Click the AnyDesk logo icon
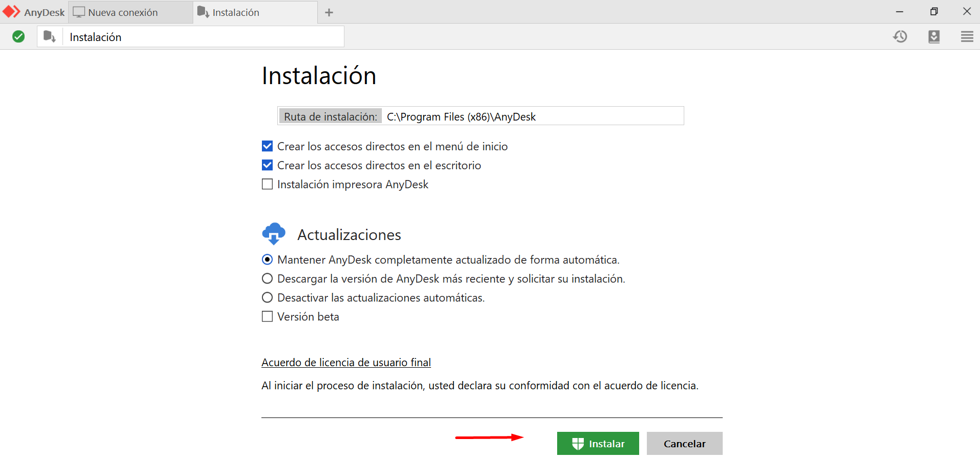980x458 pixels. point(11,12)
